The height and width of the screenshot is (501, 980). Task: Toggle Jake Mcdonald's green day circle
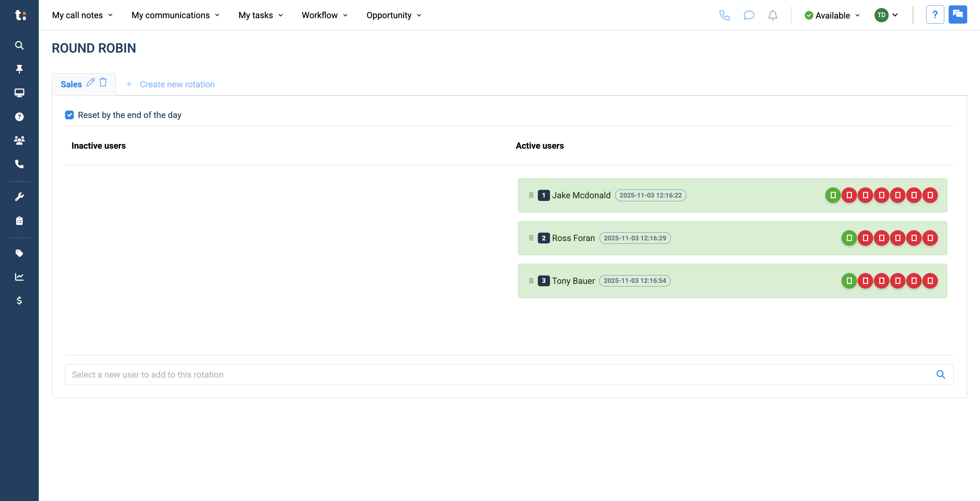pyautogui.click(x=833, y=195)
